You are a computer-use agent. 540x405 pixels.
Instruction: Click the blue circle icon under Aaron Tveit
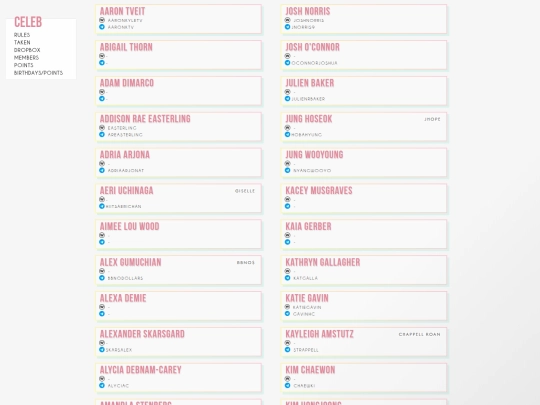pos(102,27)
